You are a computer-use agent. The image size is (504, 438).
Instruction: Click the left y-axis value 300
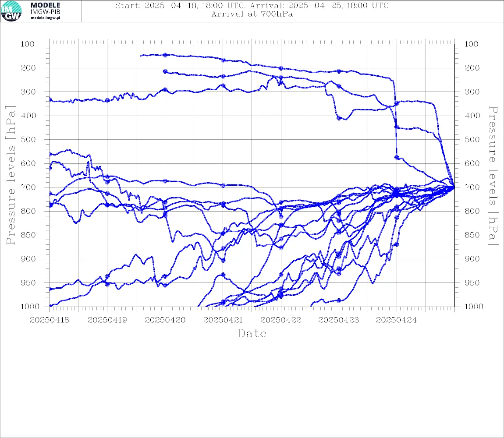tap(28, 92)
